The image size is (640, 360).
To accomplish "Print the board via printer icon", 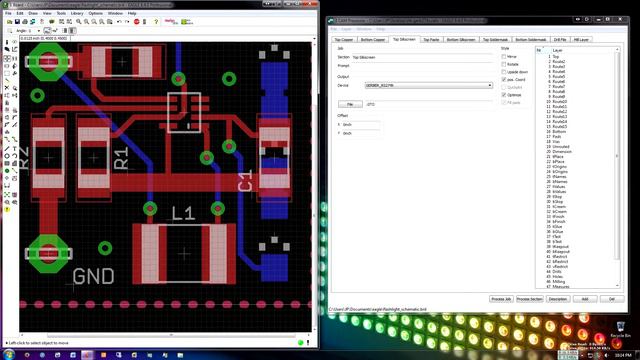I will 25,22.
